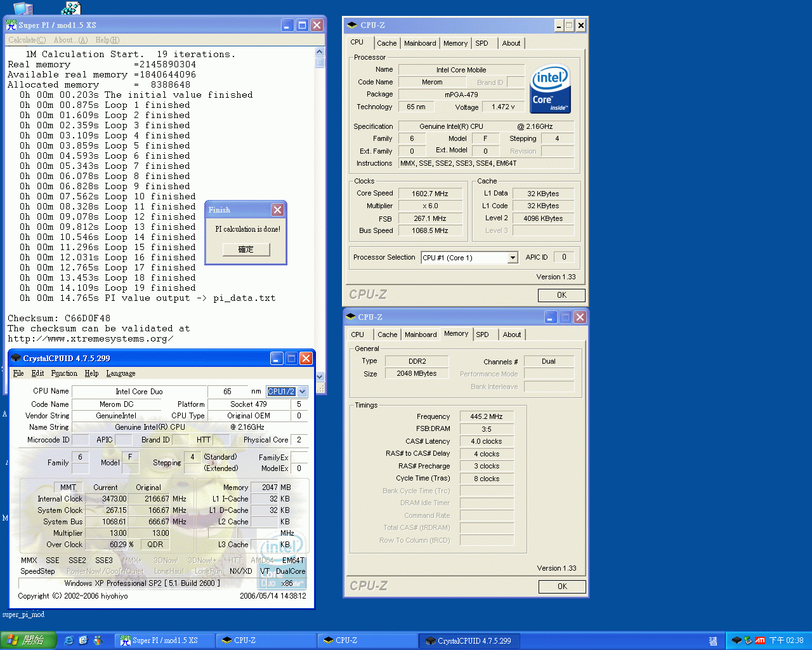The width and height of the screenshot is (812, 650).
Task: Switch to Memory tab in top CPU-Z
Action: click(455, 43)
